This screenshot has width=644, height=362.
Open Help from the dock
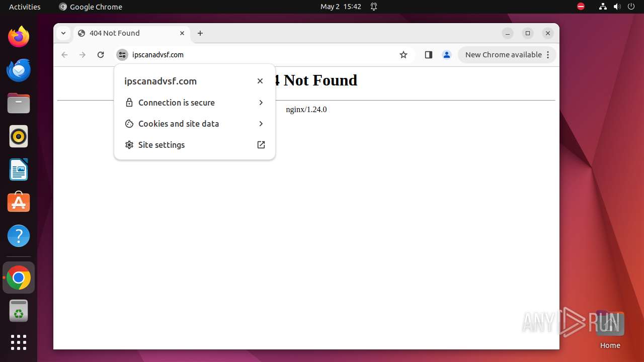(x=19, y=236)
